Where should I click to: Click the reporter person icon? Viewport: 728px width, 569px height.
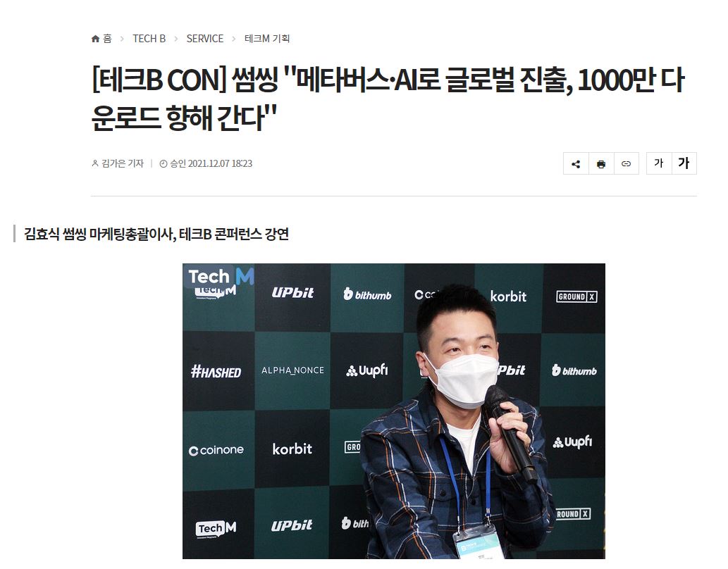pyautogui.click(x=95, y=163)
